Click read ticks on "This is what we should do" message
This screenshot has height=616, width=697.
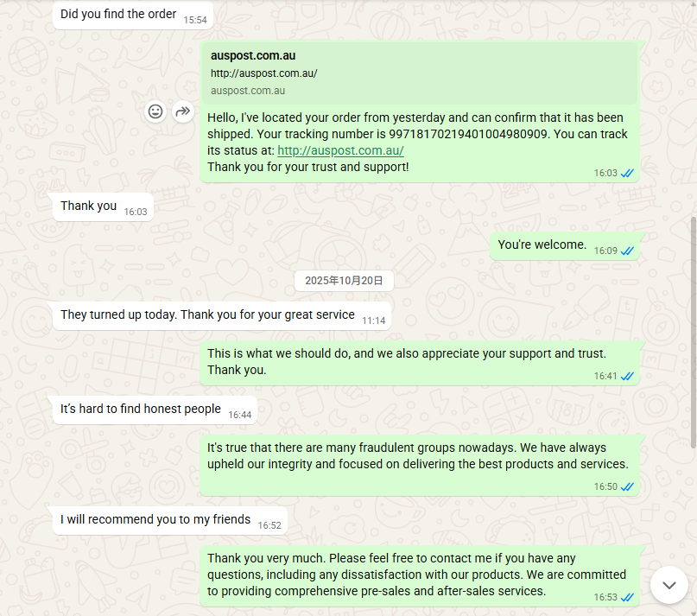tap(627, 376)
